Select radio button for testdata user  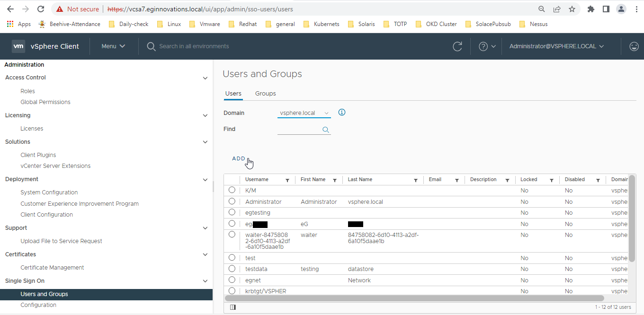click(x=232, y=269)
